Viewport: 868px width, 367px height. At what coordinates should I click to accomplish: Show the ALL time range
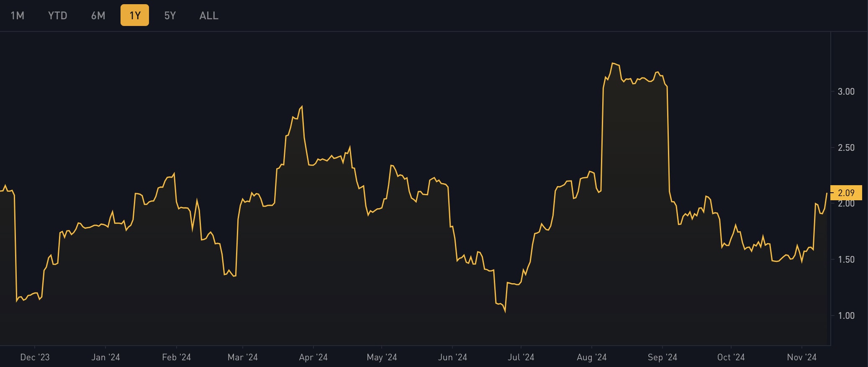click(209, 16)
